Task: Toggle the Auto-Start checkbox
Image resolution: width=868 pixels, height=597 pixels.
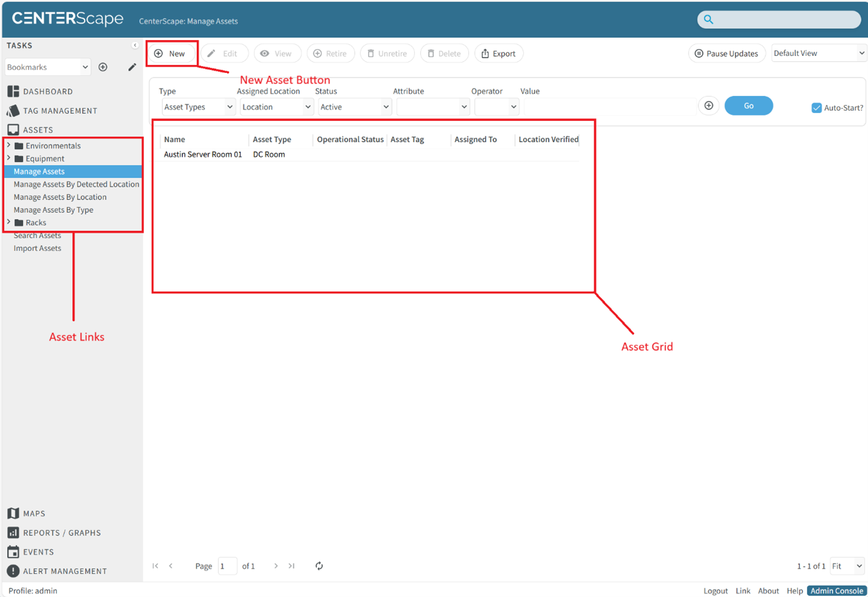Action: (x=816, y=108)
